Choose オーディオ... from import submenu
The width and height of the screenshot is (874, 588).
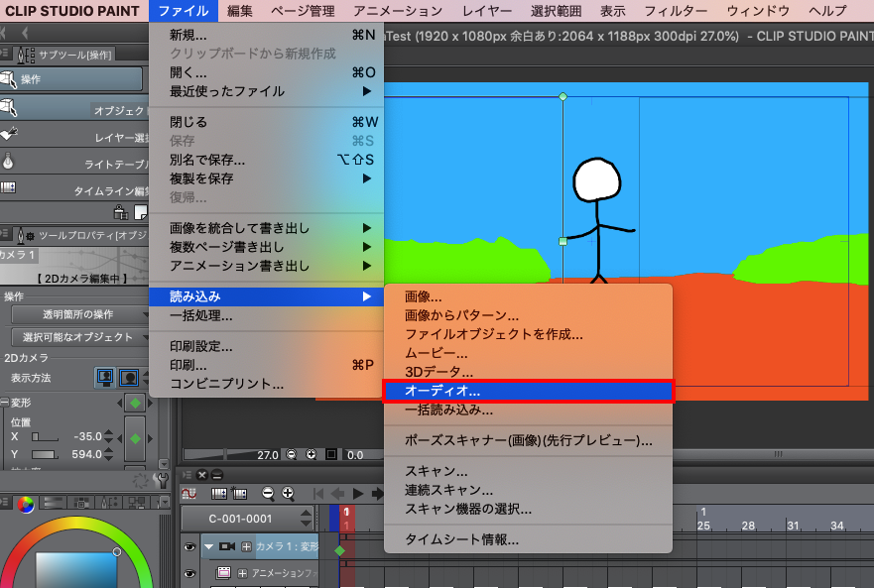[529, 392]
